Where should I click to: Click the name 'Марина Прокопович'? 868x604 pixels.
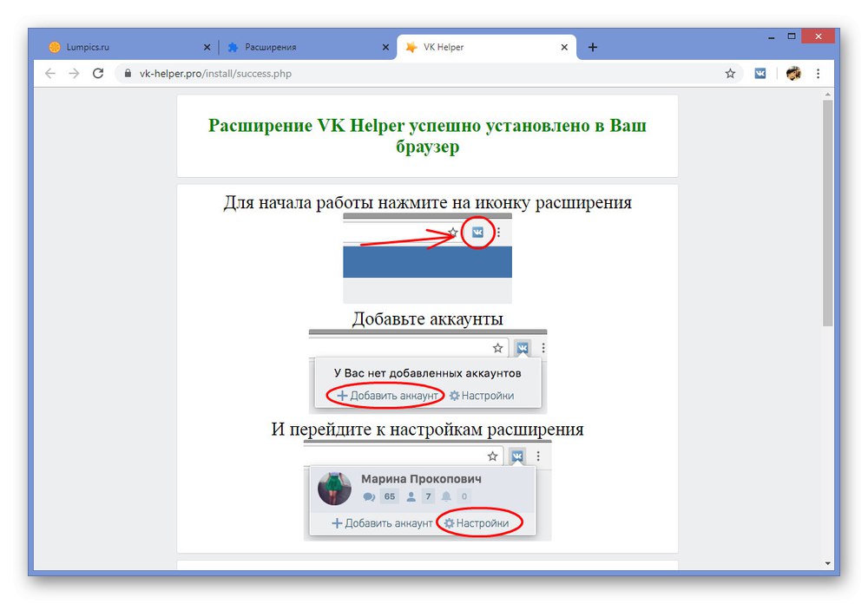[421, 479]
